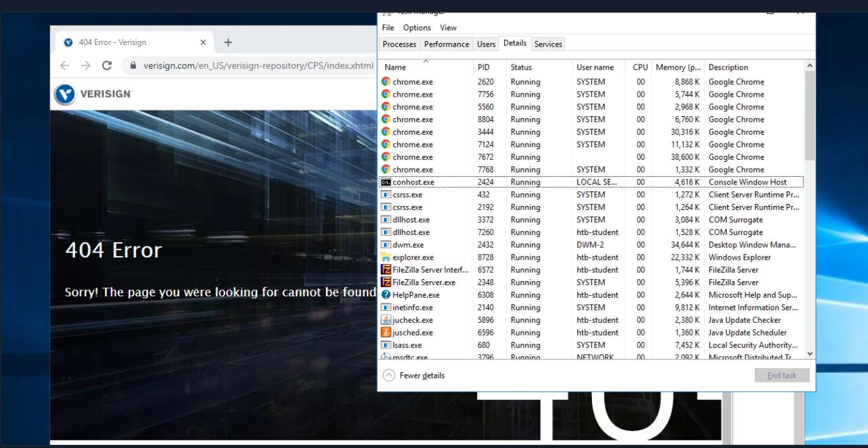This screenshot has height=448, width=868.
Task: Click the explorer.exe folder icon
Action: pyautogui.click(x=386, y=257)
